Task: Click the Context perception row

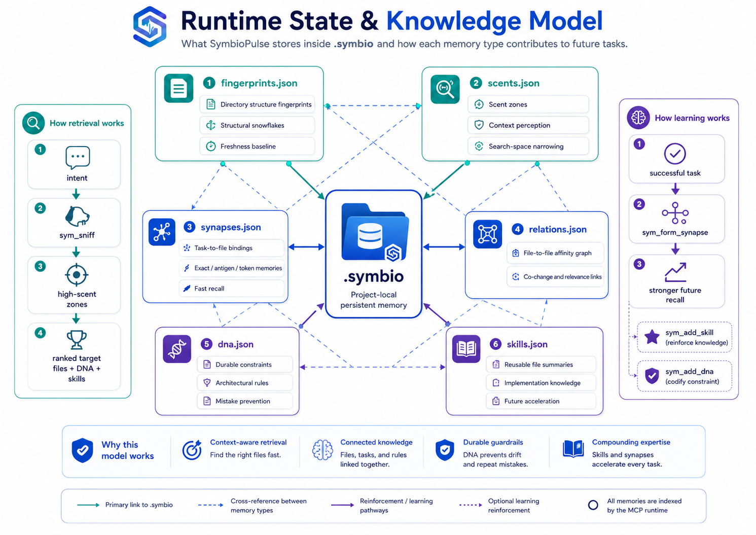Action: tap(528, 125)
